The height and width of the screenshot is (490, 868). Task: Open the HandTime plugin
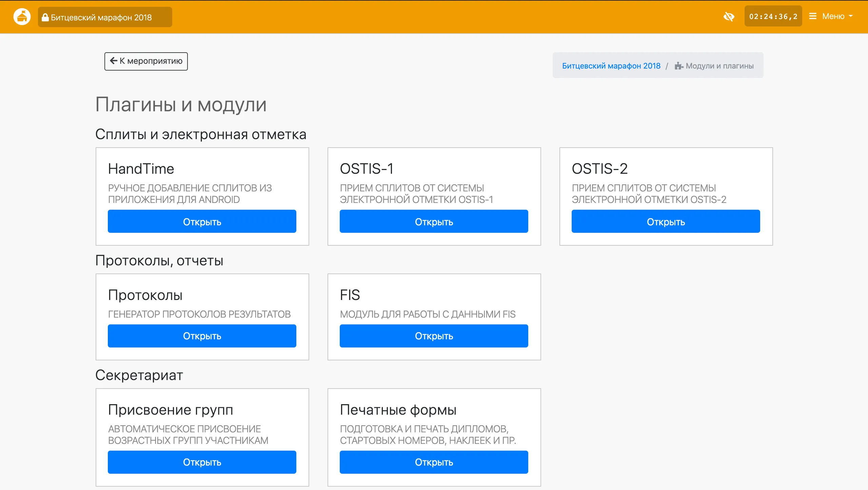pos(202,222)
